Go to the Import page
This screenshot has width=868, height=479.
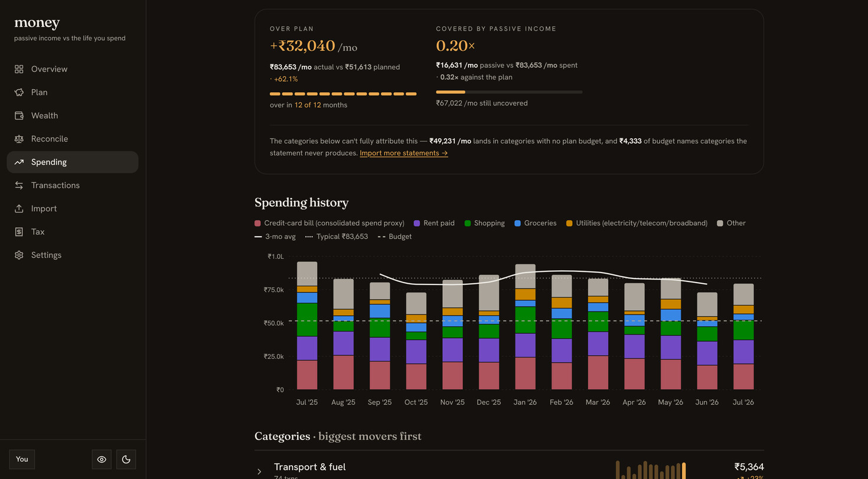[73, 209]
